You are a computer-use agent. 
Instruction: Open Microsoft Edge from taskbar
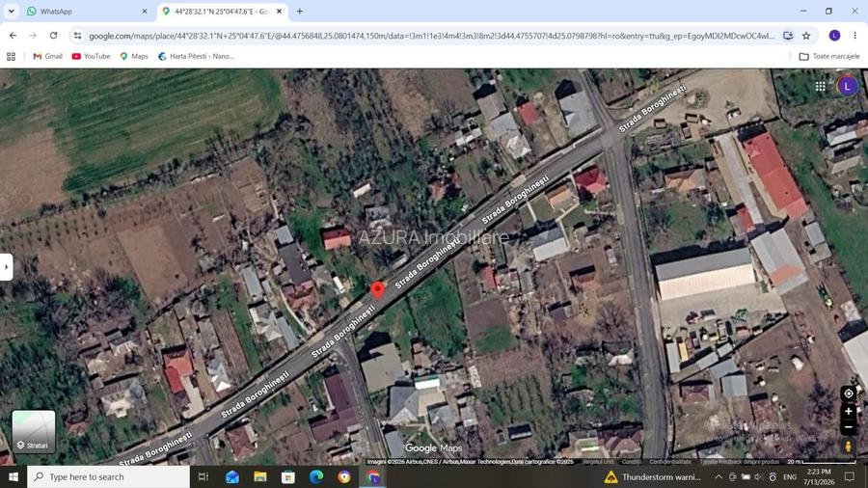point(316,477)
